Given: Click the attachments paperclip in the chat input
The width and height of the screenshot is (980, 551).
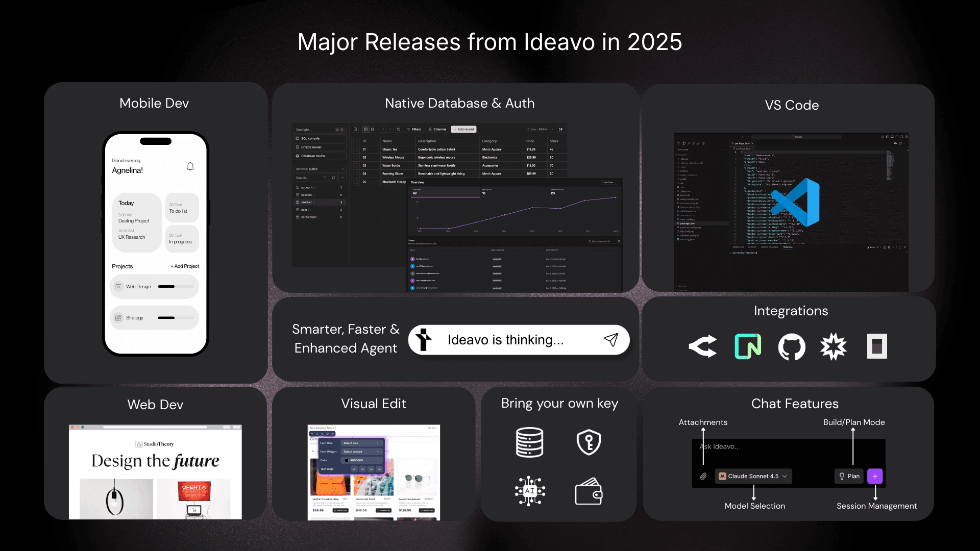Looking at the screenshot, I should click(x=703, y=476).
